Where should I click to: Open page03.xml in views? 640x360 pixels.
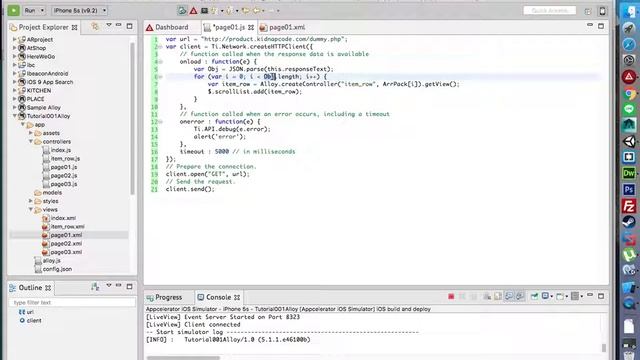(x=66, y=252)
